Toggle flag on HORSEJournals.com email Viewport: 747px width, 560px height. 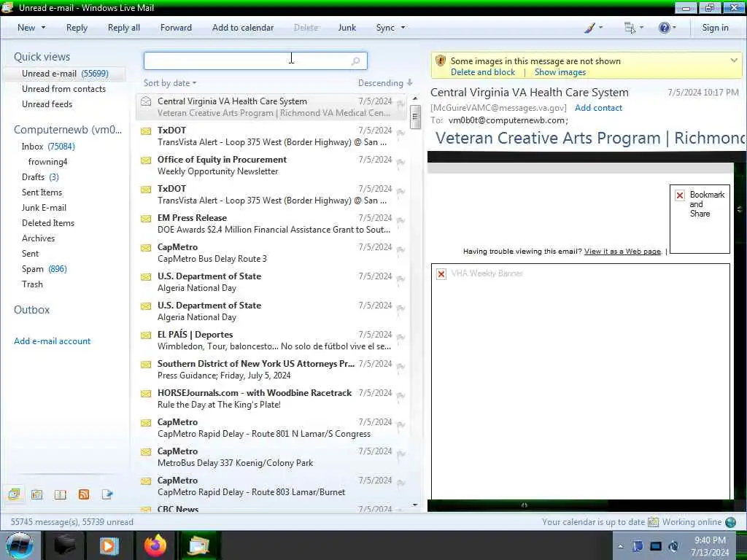coord(401,395)
